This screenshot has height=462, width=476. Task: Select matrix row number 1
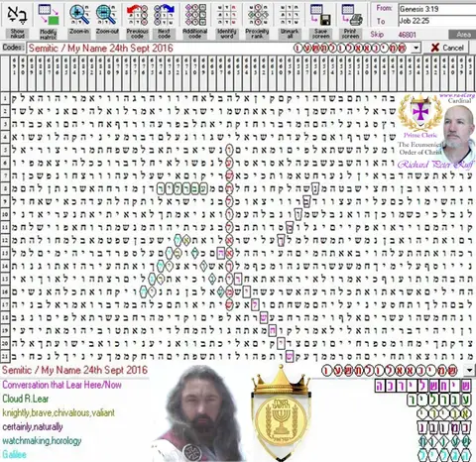(5, 98)
